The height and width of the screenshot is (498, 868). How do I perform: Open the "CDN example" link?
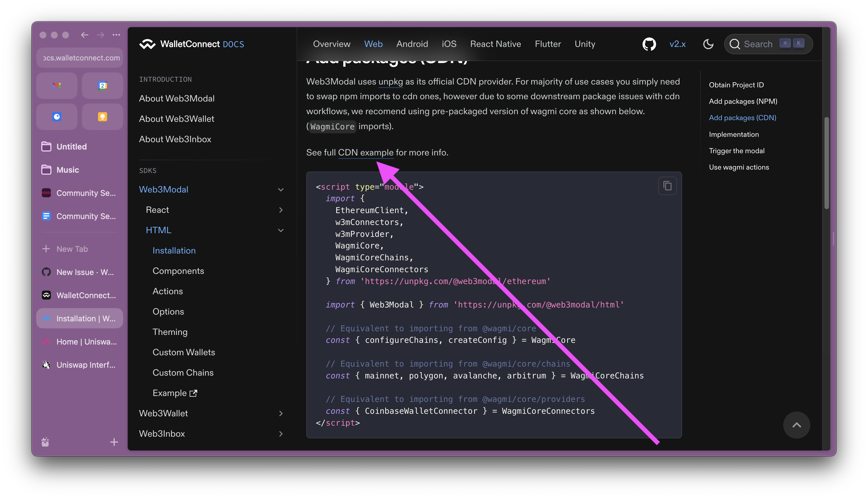(365, 153)
